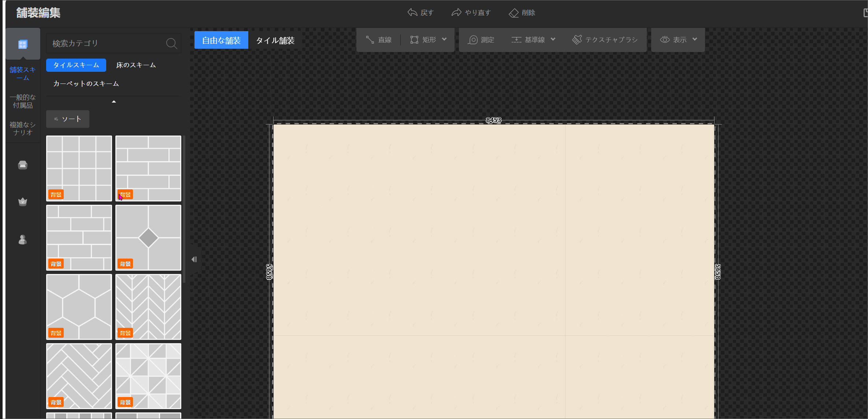Open 複雑なシナリオ in sidebar
The width and height of the screenshot is (868, 419).
(x=23, y=129)
